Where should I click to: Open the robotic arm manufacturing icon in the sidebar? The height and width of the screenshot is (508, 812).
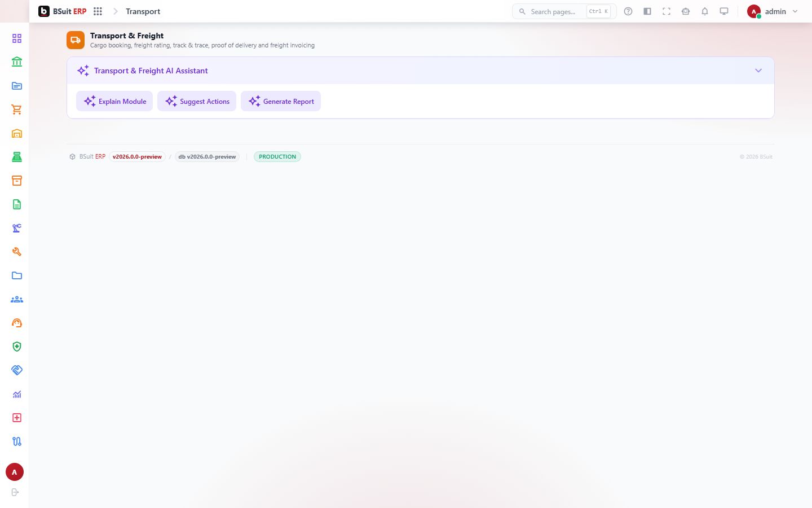[x=17, y=228]
